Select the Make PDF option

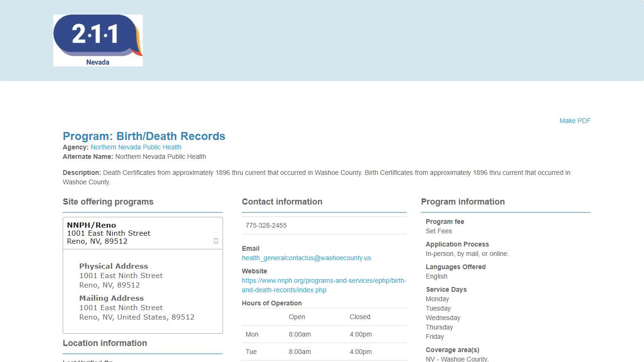tap(575, 121)
